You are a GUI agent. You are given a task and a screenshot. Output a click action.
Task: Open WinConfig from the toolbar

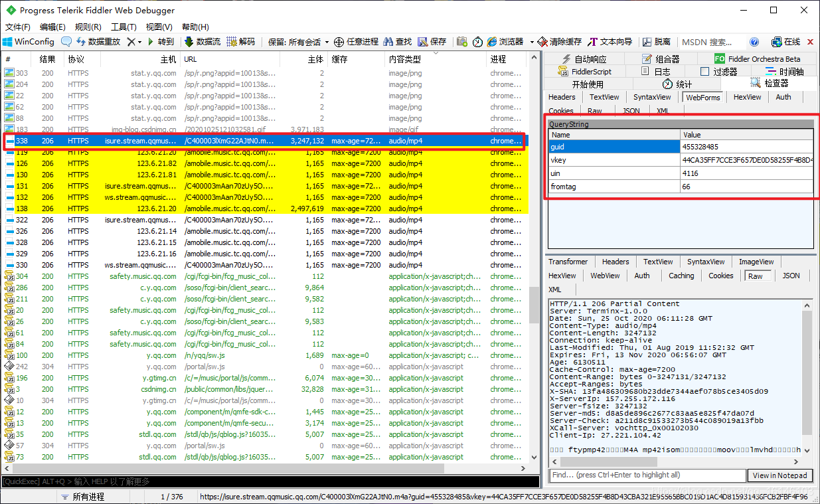pyautogui.click(x=29, y=41)
